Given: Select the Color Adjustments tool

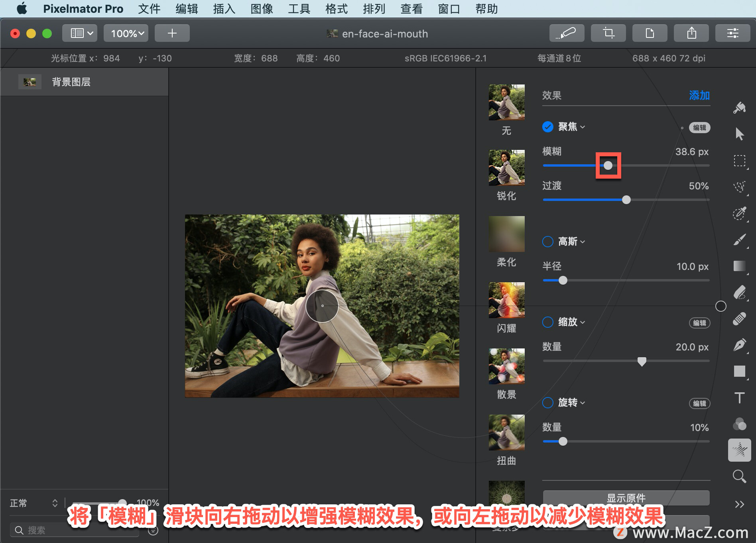Looking at the screenshot, I should click(740, 424).
